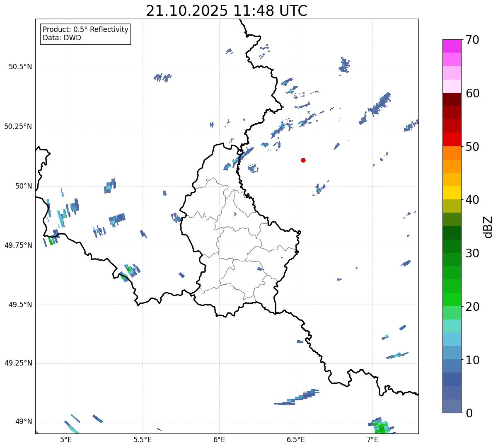This screenshot has height=448, width=498.
Task: Pick the magenta top colorbar swatch
Action: click(452, 46)
